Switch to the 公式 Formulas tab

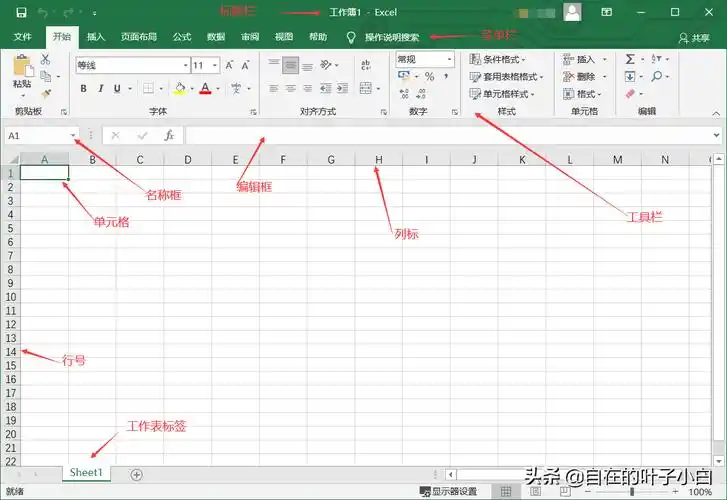182,37
